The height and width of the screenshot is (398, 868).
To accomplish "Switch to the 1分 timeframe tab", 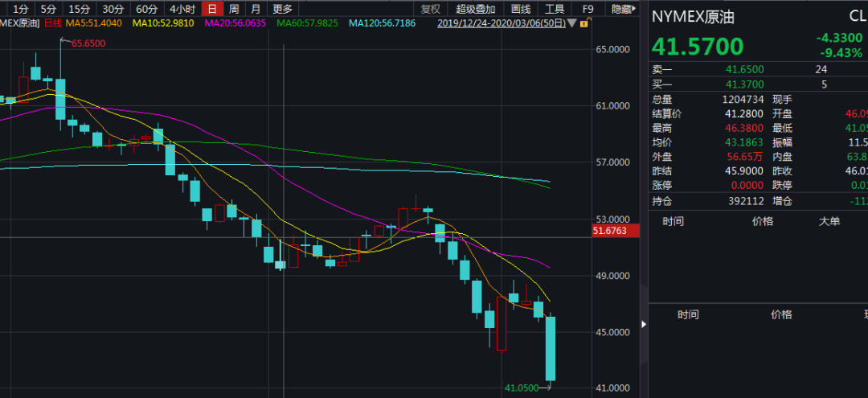I will [21, 9].
